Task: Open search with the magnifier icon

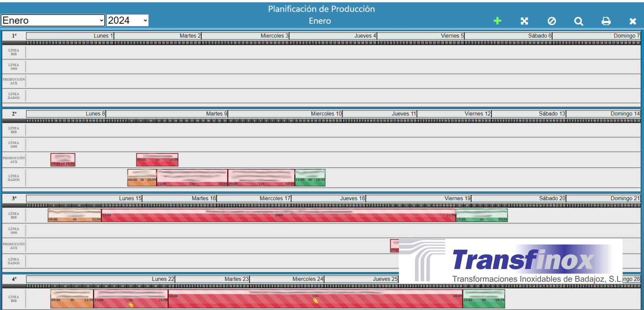Action: click(x=578, y=21)
